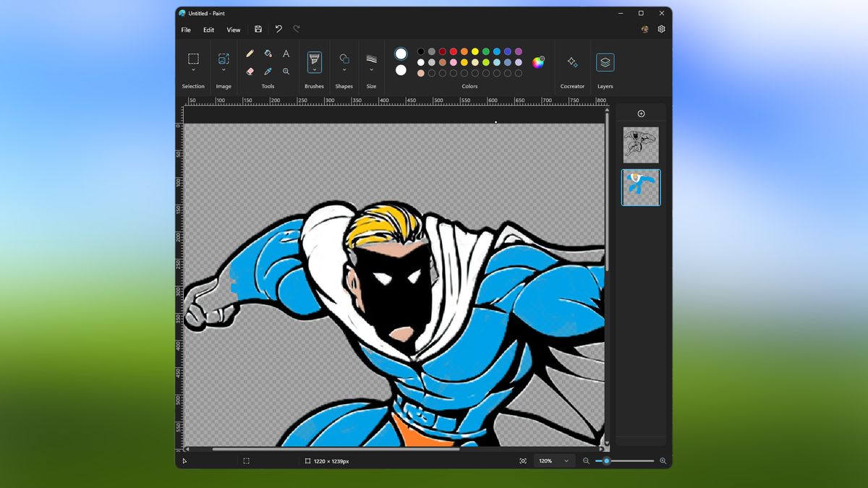The image size is (868, 488).
Task: Open the View menu
Action: tap(233, 30)
